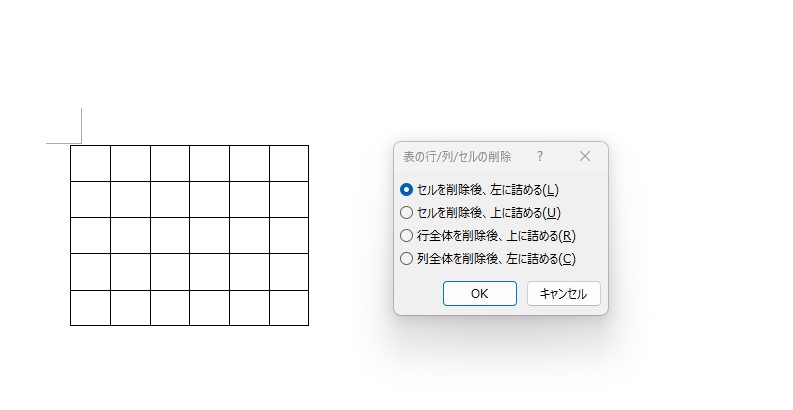The image size is (793, 410).
Task: Confirm deletion with the OK button
Action: point(479,293)
